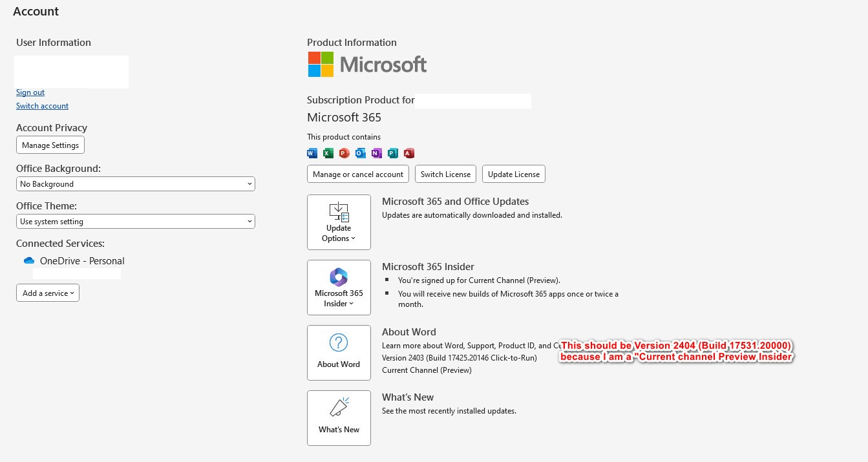Image resolution: width=868 pixels, height=462 pixels.
Task: Click the Microsoft 365 Insider heading
Action: click(428, 267)
